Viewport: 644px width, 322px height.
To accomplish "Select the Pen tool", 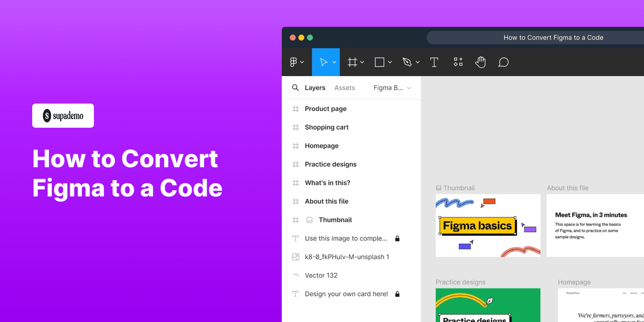I will point(407,62).
